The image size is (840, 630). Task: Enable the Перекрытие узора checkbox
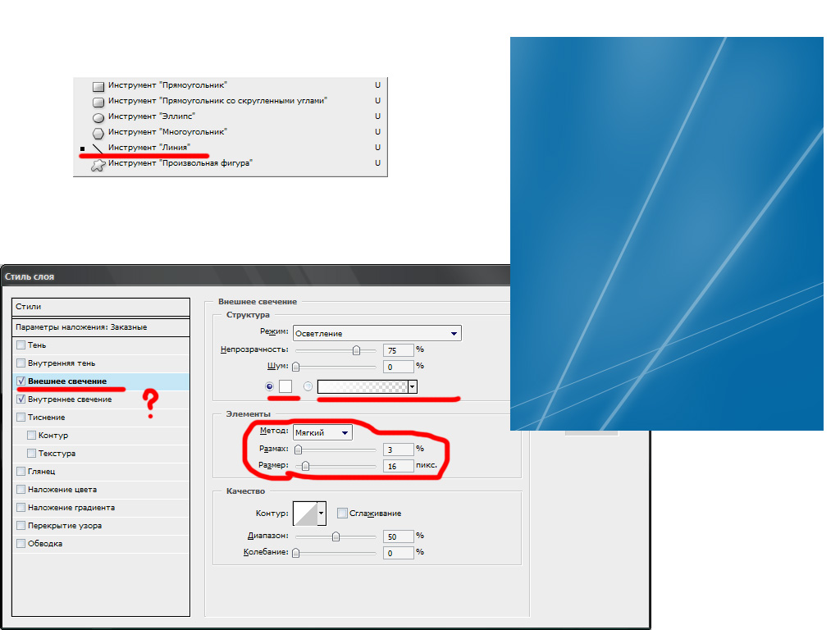21,526
